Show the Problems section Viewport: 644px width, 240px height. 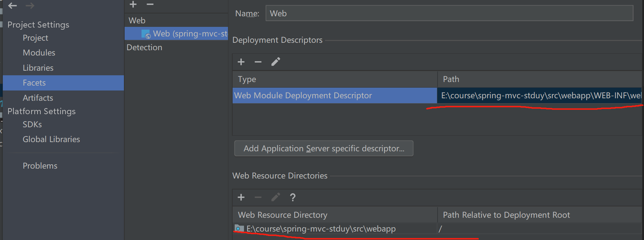click(x=40, y=166)
